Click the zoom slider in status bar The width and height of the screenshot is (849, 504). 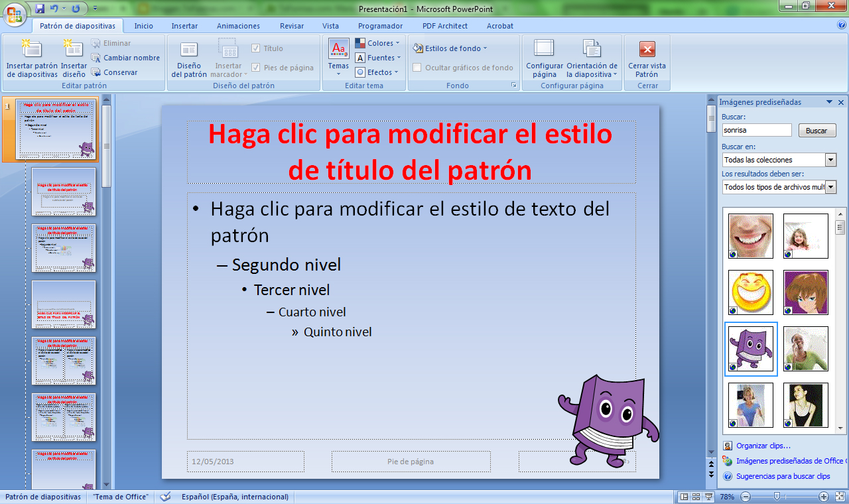coord(777,497)
